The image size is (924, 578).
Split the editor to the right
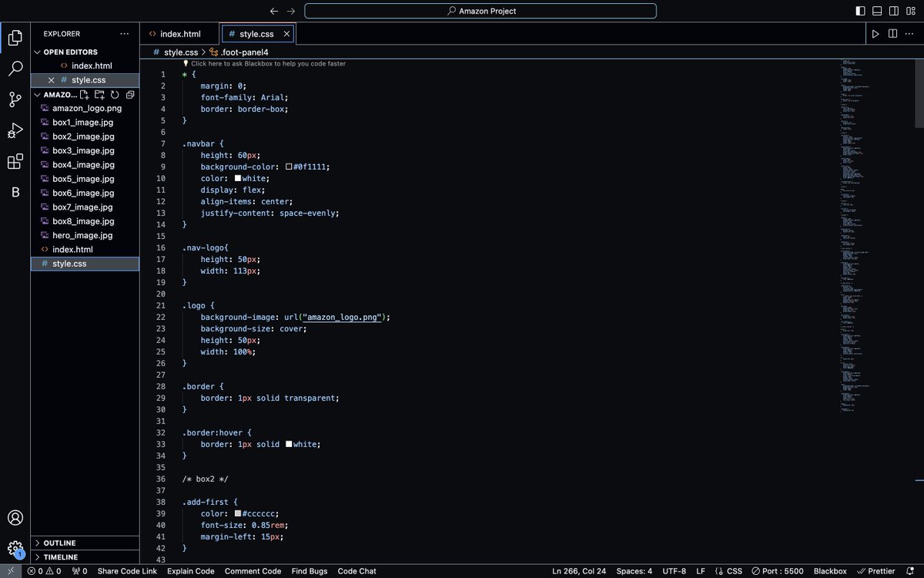point(892,34)
